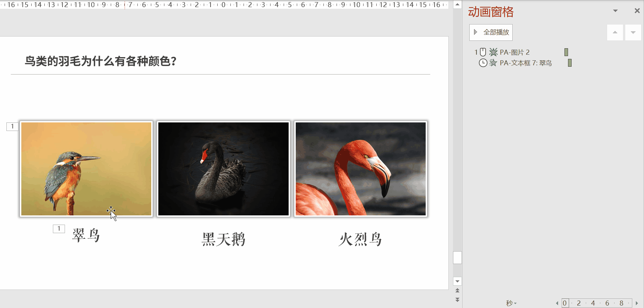
Task: Click the slide title 鸟类的羽毛为什么有各种颜色?
Action: [101, 61]
